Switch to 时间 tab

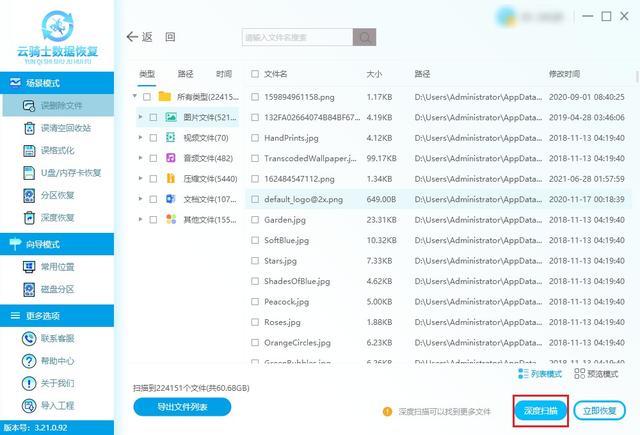[224, 74]
